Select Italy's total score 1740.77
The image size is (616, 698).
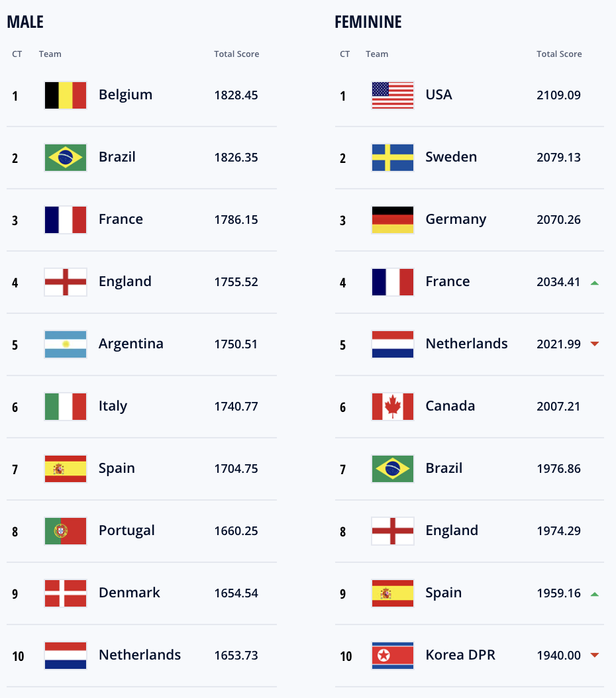[236, 407]
